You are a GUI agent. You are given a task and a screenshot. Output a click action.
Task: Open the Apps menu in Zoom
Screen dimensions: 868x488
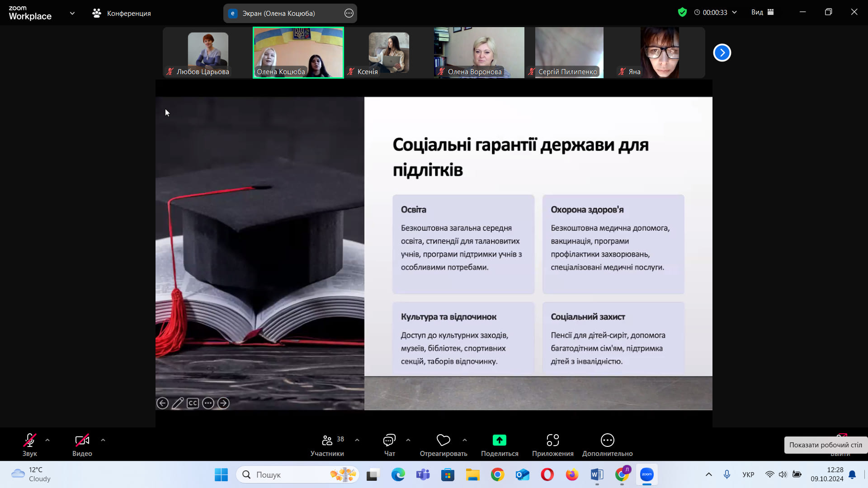pyautogui.click(x=552, y=445)
